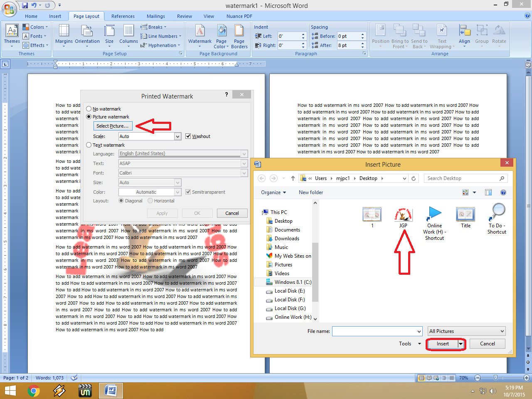Click the Select Picture button
Viewport: 532px width, 399px height.
coord(113,126)
